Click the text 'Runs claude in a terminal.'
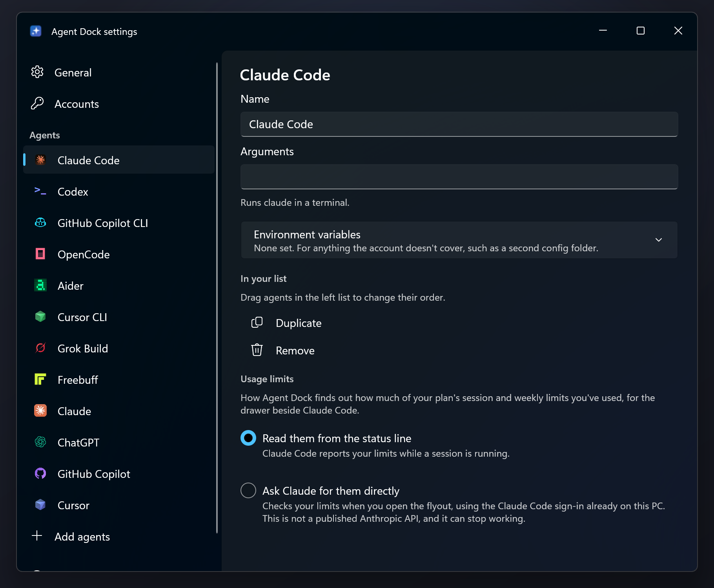Screen dimensions: 714x588 (295, 203)
